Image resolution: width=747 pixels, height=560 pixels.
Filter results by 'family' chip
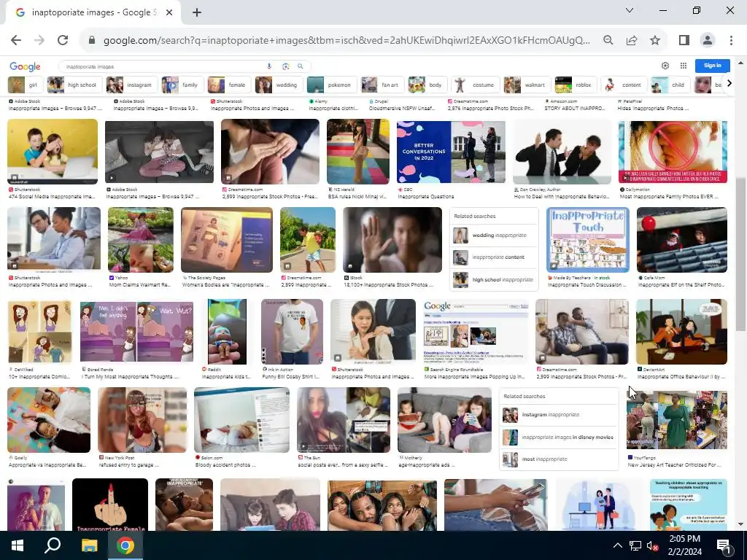click(x=182, y=85)
